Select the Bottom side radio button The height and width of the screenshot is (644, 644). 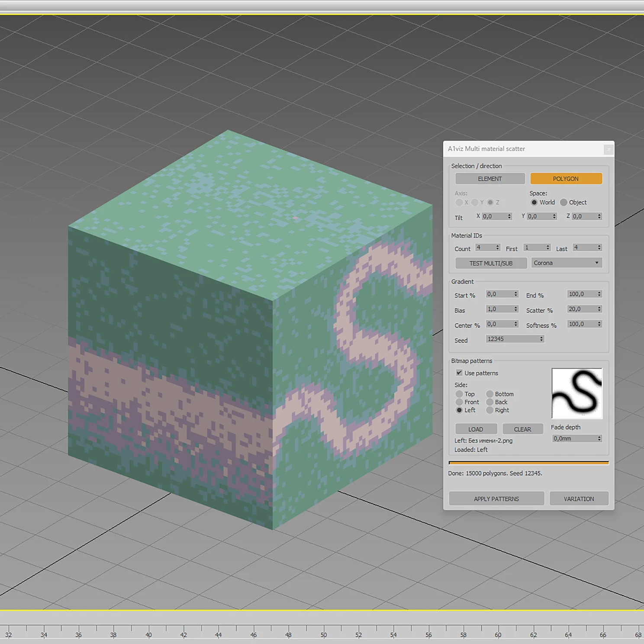pos(489,394)
